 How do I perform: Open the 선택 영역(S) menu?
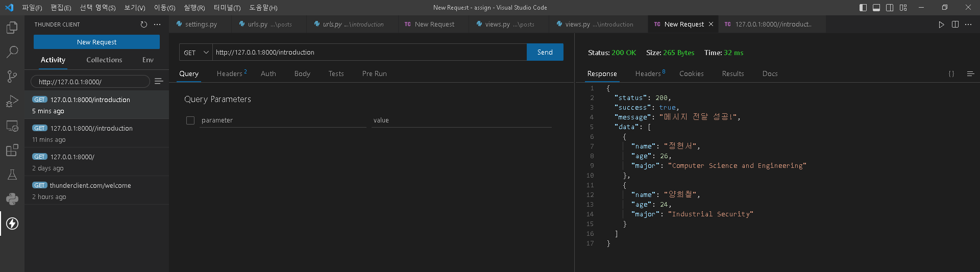point(97,8)
